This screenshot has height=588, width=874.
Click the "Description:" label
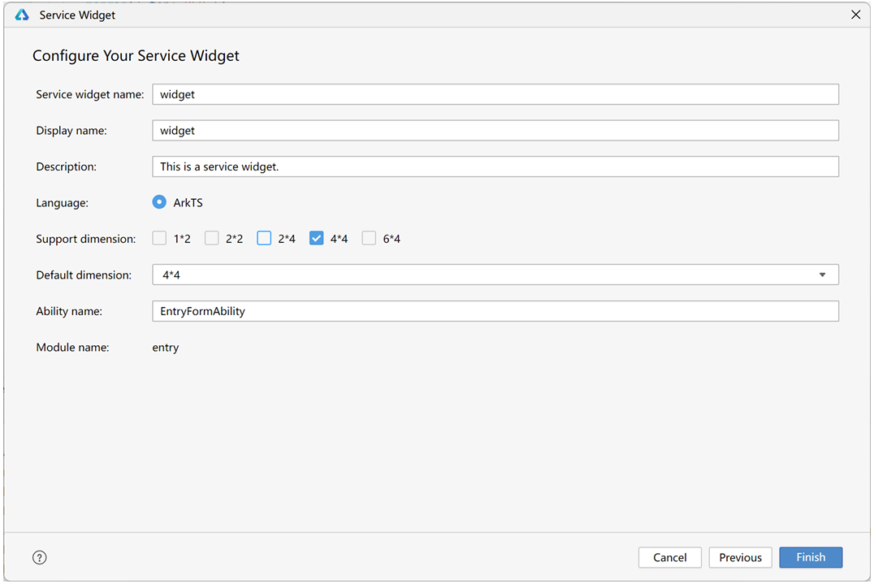tap(67, 166)
